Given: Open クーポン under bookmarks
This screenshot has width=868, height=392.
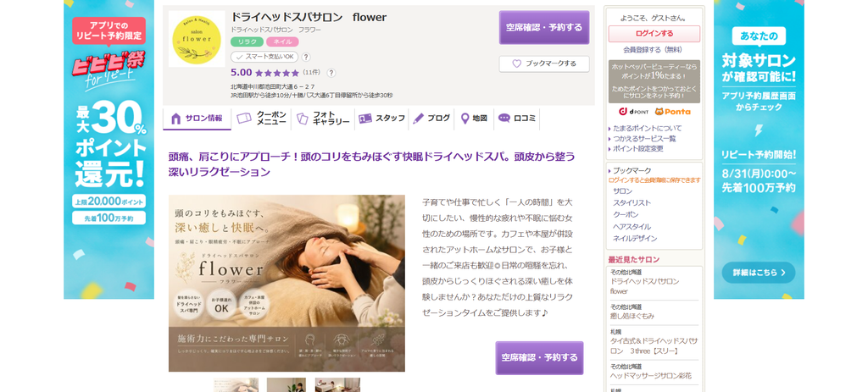Looking at the screenshot, I should [x=626, y=214].
